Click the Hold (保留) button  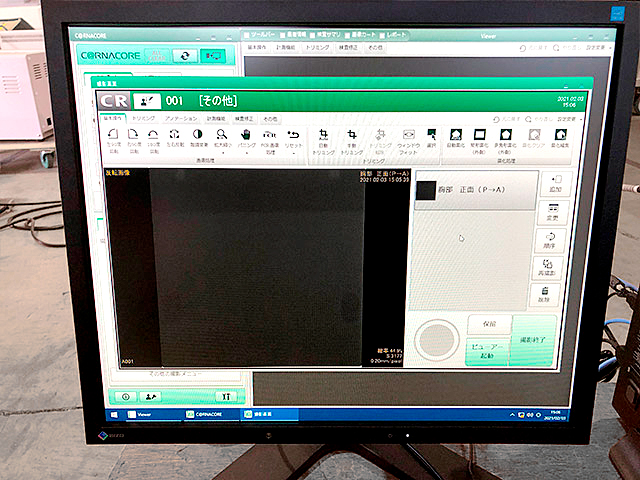pos(489,324)
